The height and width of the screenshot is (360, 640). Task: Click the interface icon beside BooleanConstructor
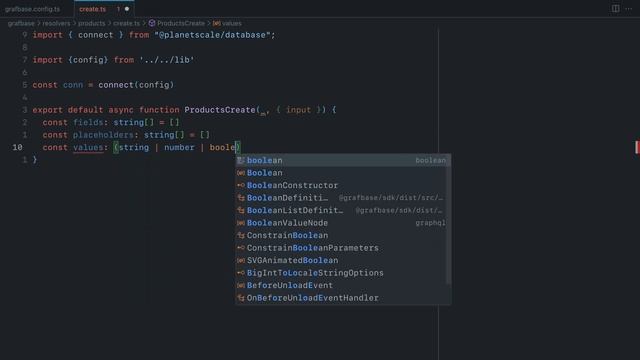pos(241,185)
